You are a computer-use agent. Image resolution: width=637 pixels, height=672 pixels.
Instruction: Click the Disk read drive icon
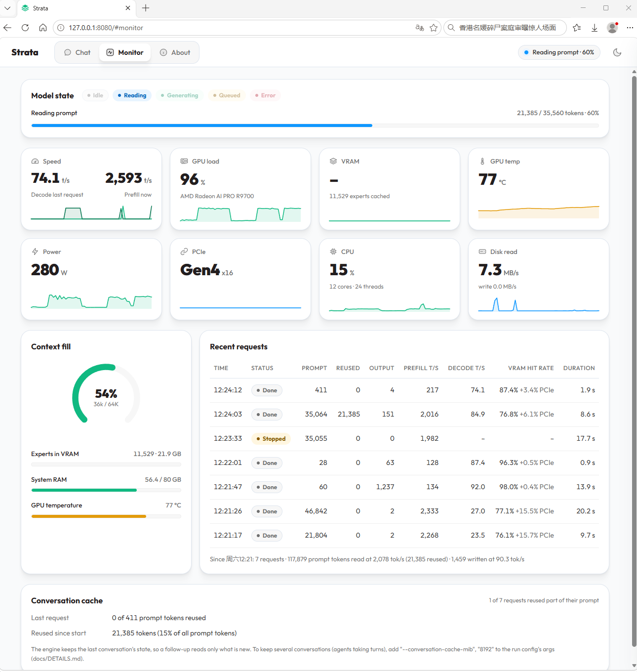point(482,252)
